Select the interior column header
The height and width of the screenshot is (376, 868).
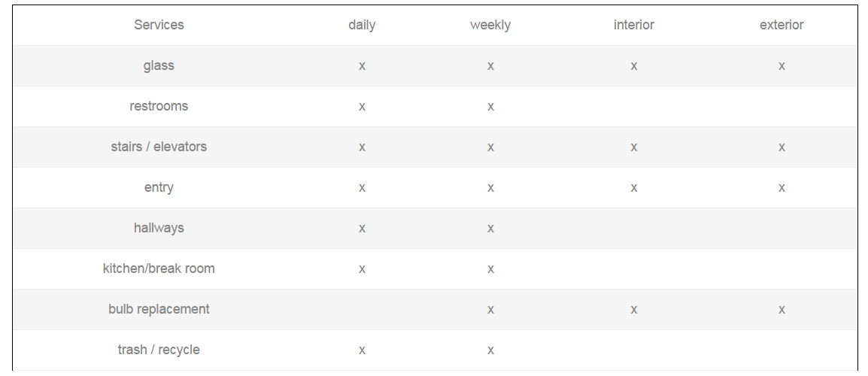point(634,25)
